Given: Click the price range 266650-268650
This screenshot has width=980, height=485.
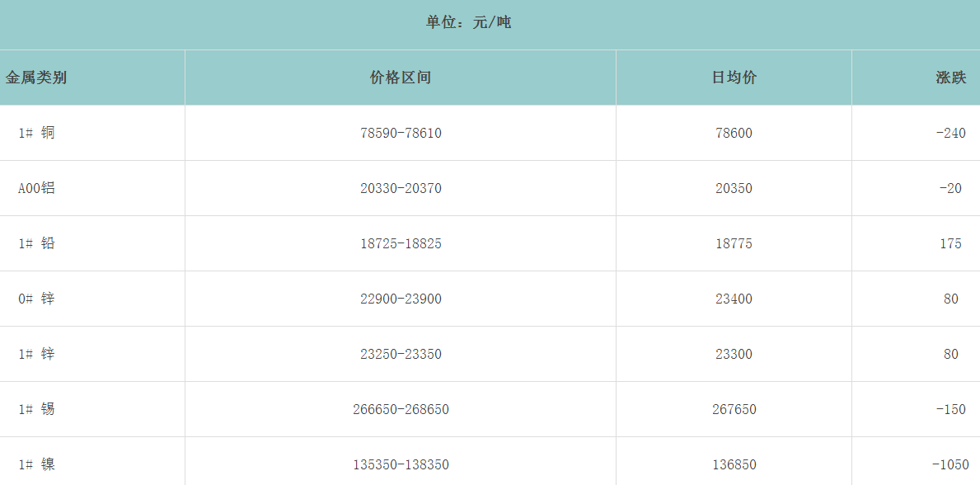Looking at the screenshot, I should pos(401,409).
